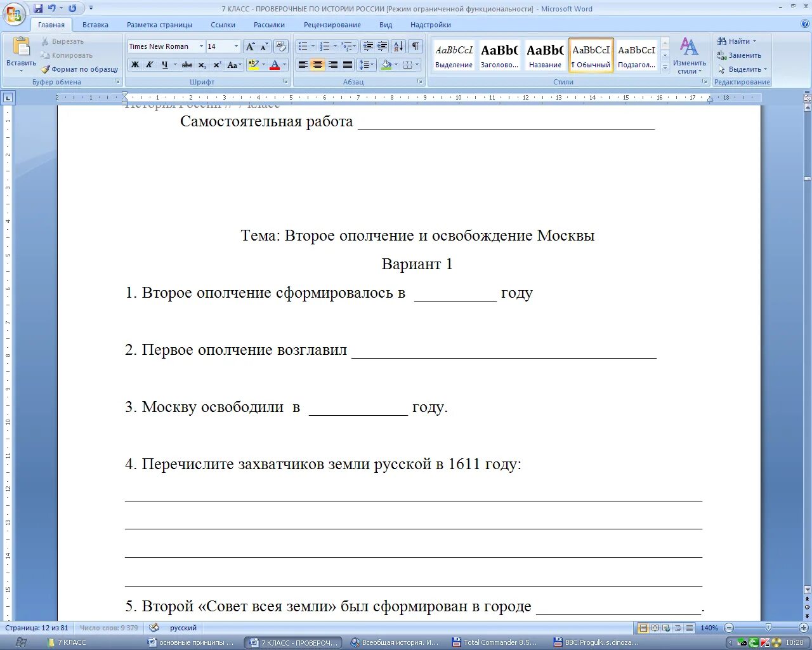812x650 pixels.
Task: Toggle bold formatting (Ж)
Action: click(x=135, y=65)
